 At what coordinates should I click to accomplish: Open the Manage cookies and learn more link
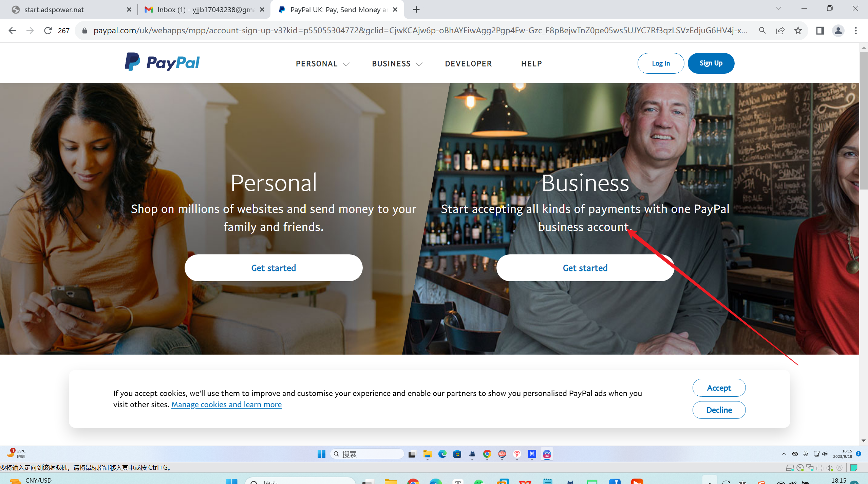[x=226, y=404]
